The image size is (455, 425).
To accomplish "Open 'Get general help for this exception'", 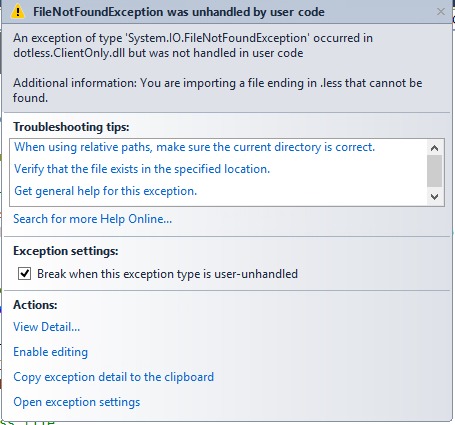I will tap(106, 191).
